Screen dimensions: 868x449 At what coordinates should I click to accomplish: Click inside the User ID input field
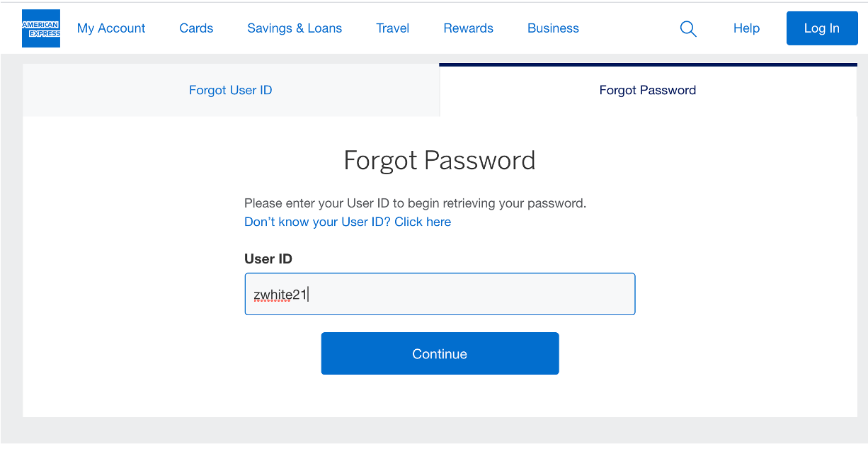coord(439,294)
